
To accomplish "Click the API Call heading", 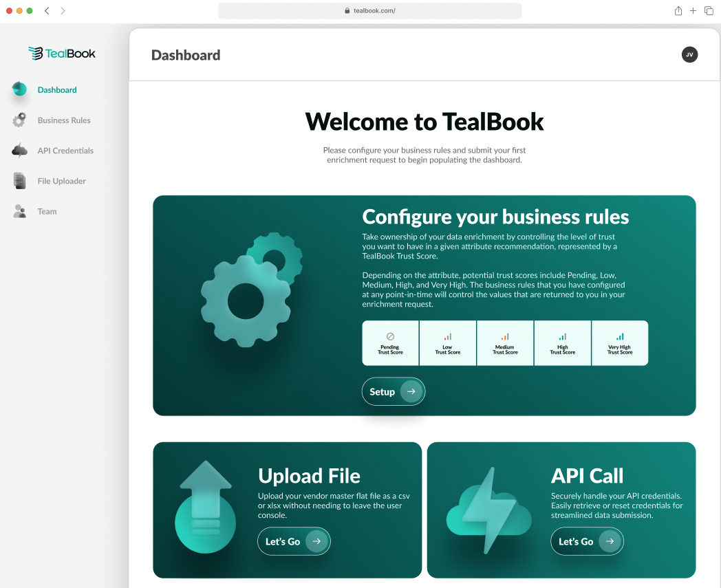I will click(x=588, y=476).
